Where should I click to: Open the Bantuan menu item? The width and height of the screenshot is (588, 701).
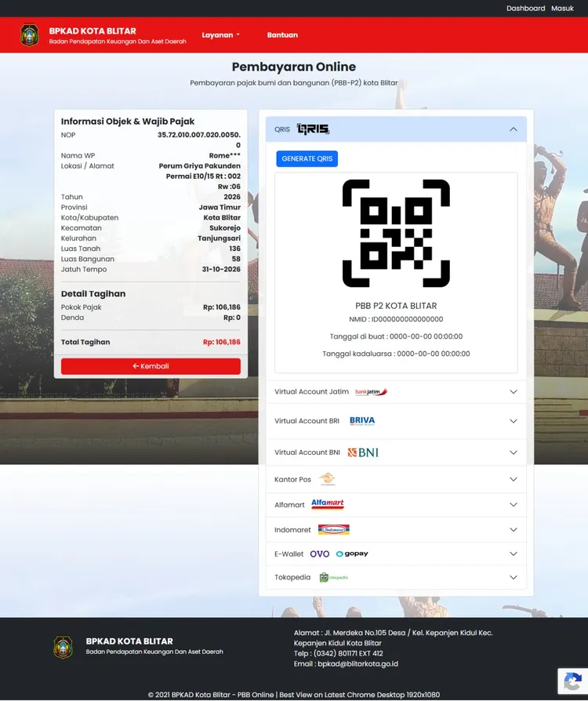pyautogui.click(x=282, y=35)
